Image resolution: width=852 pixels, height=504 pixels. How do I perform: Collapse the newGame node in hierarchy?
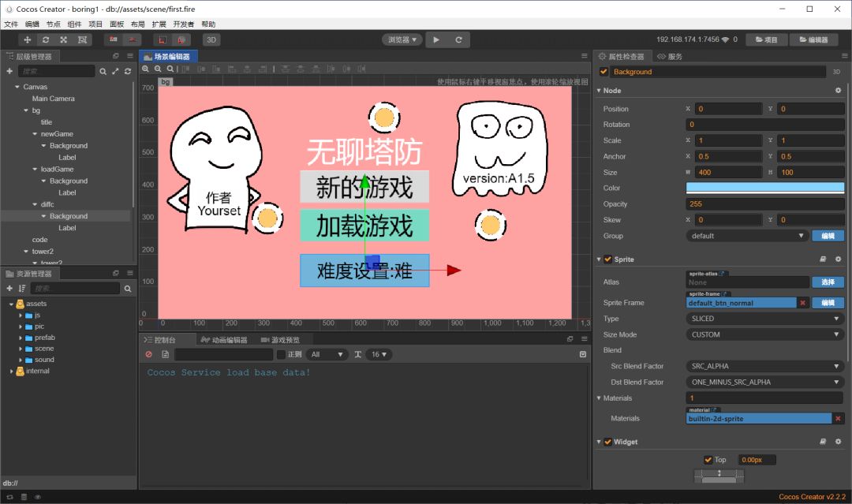pyautogui.click(x=35, y=134)
